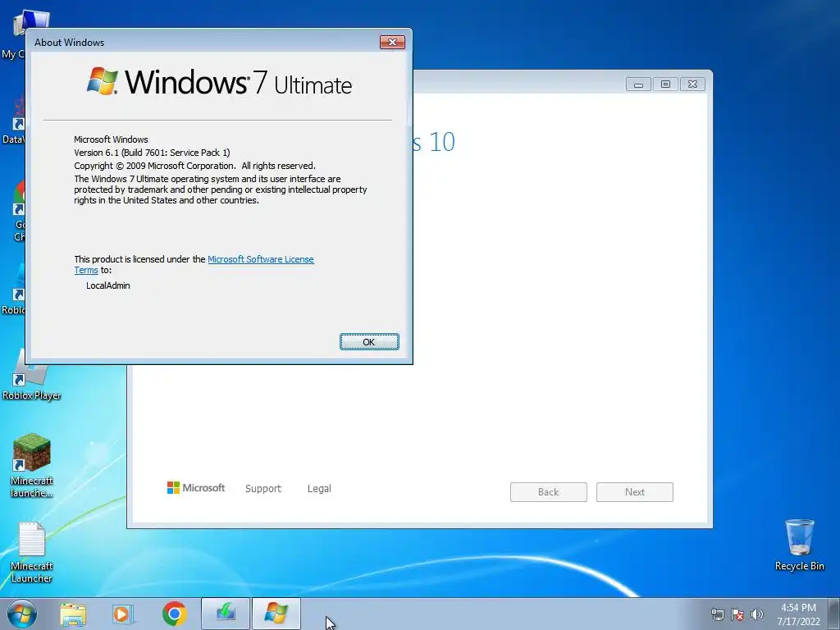Select the Data desktop shortcut

point(13,121)
